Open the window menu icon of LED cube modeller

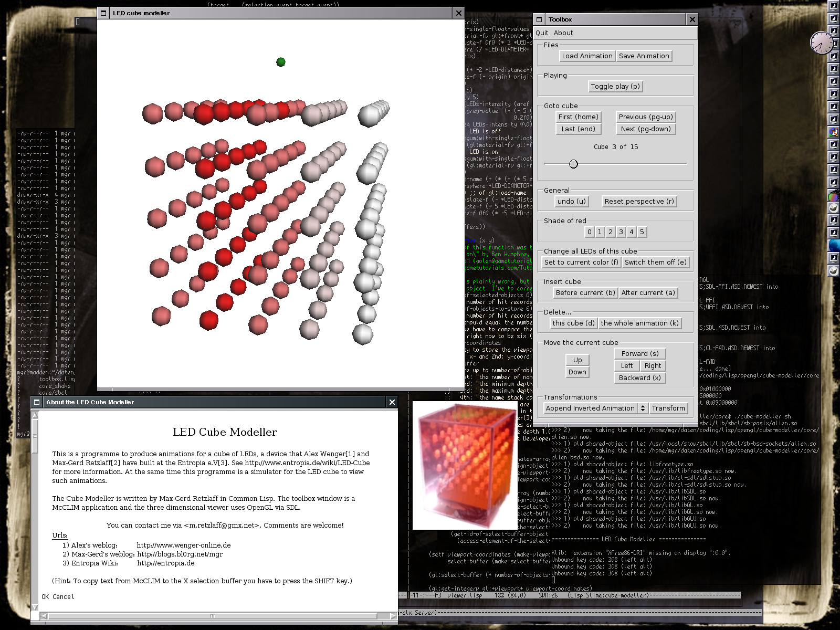[x=103, y=13]
